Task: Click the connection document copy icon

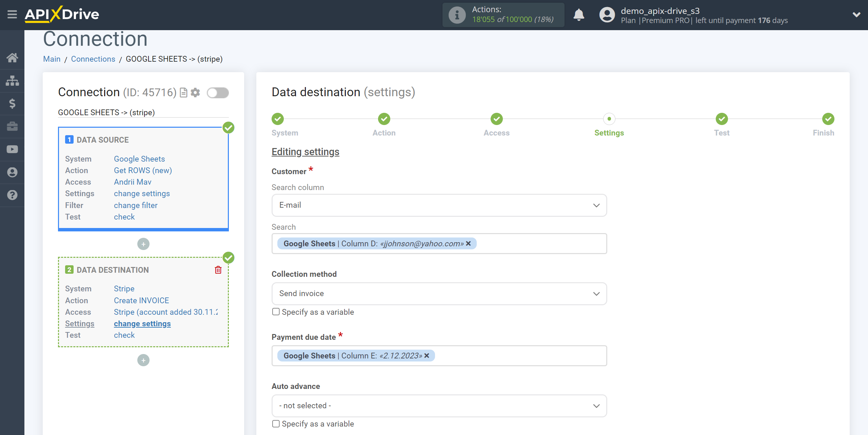Action: (x=183, y=92)
